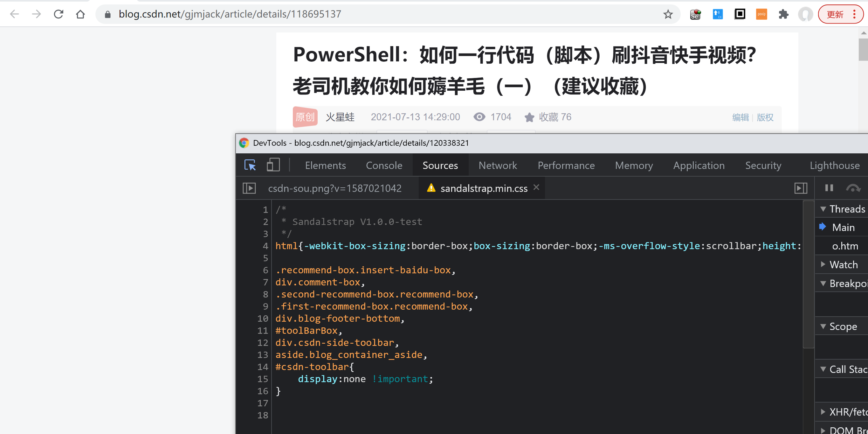This screenshot has width=868, height=434.
Task: Open the Performance tab
Action: (566, 165)
